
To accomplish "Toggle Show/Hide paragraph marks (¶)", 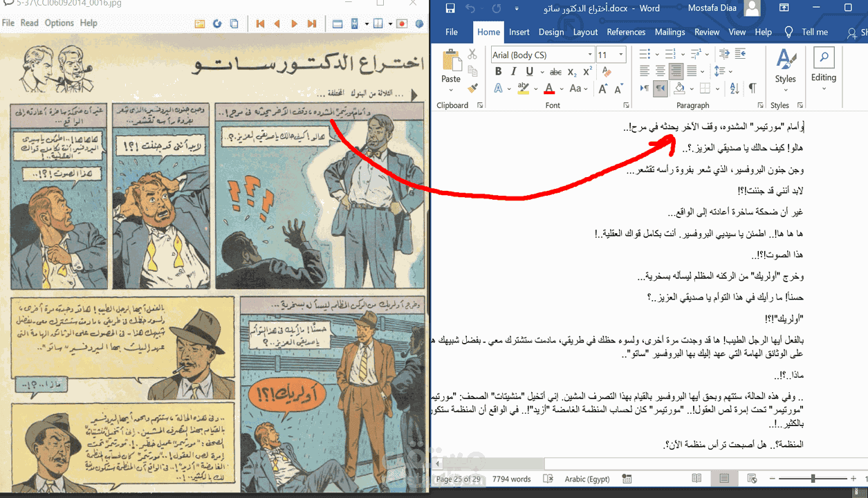I will (752, 89).
